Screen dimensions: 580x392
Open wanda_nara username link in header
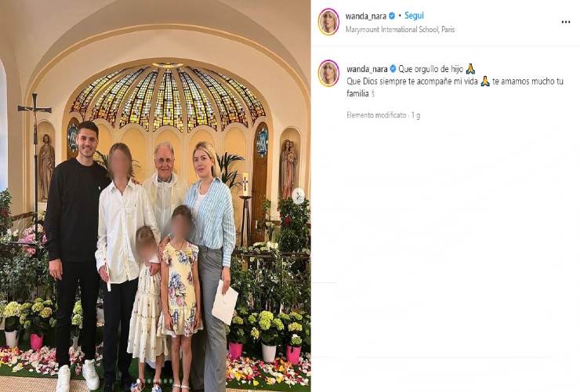click(x=366, y=16)
